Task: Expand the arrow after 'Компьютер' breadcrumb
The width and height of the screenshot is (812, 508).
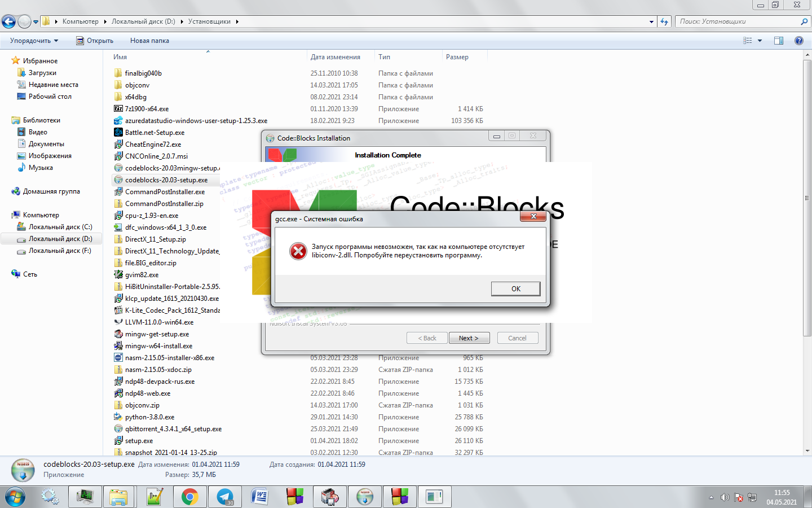Action: (x=104, y=21)
